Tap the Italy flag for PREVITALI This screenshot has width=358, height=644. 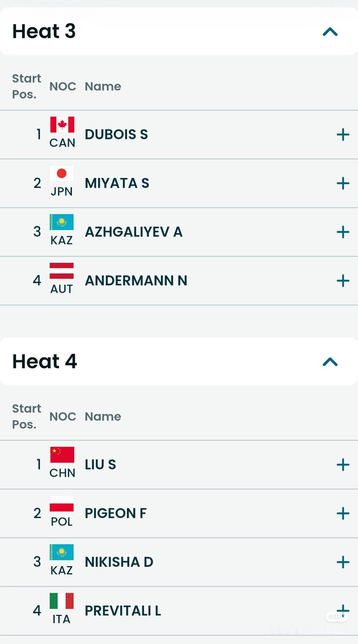click(62, 601)
